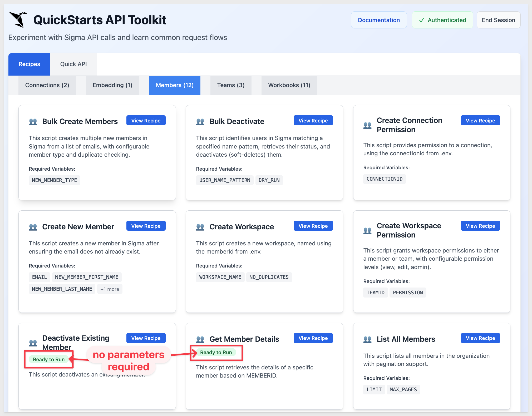Open the Connections (2) category
This screenshot has height=416, width=532.
[47, 85]
